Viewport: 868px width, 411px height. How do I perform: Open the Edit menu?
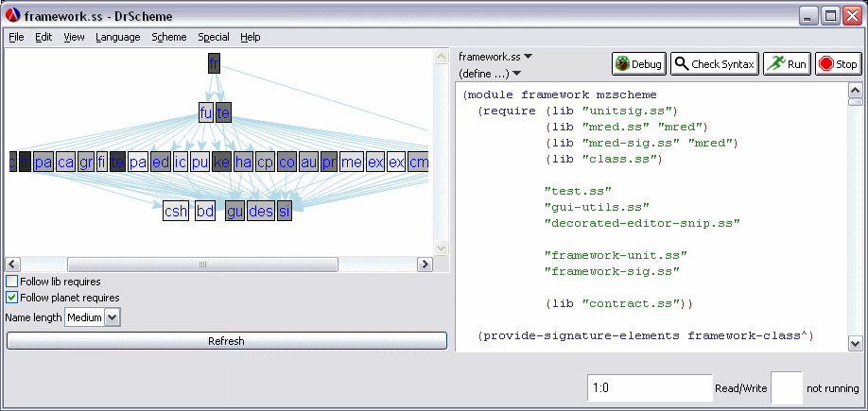point(43,37)
